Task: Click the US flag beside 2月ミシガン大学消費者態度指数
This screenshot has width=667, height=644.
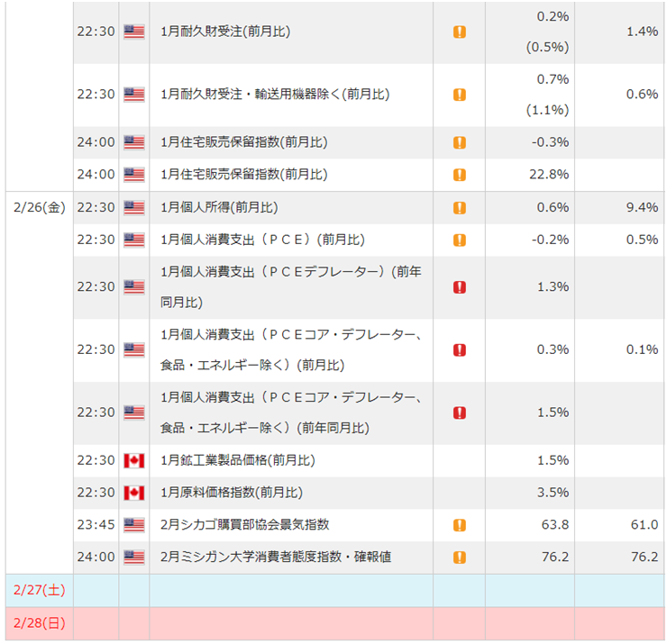Action: [x=134, y=558]
